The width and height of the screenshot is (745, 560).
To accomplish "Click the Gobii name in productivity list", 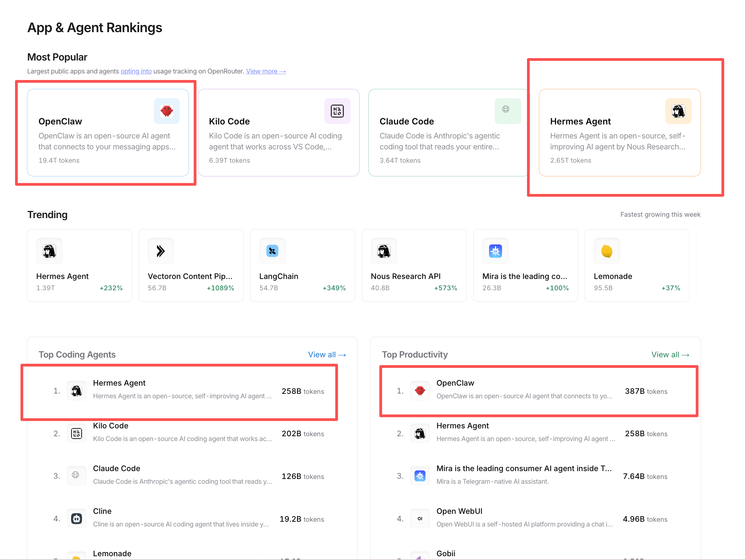I will pyautogui.click(x=446, y=554).
